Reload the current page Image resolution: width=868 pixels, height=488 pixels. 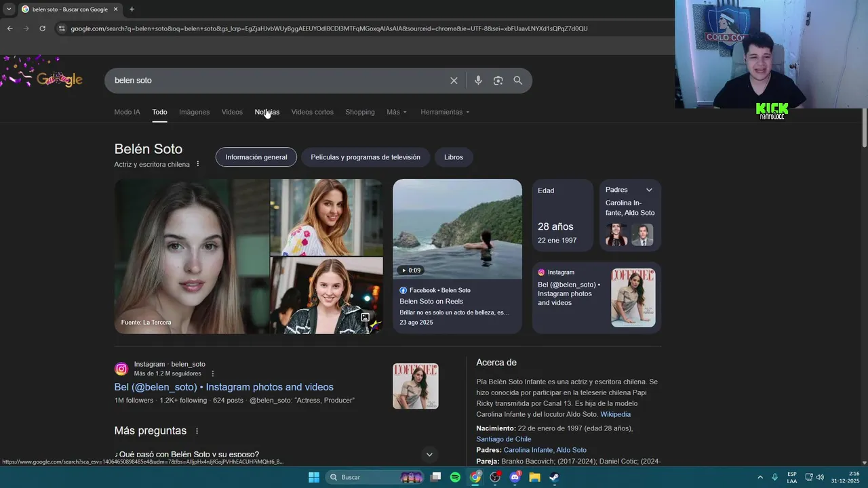[42, 28]
